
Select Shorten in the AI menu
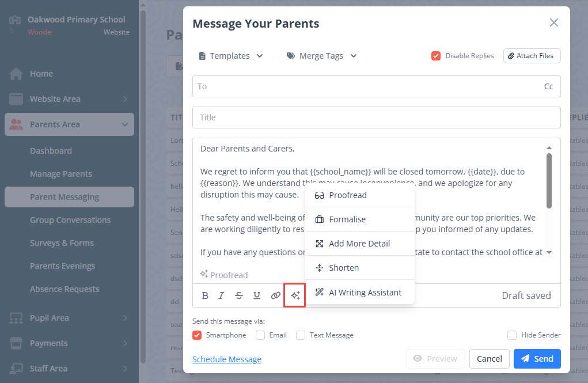(x=344, y=268)
